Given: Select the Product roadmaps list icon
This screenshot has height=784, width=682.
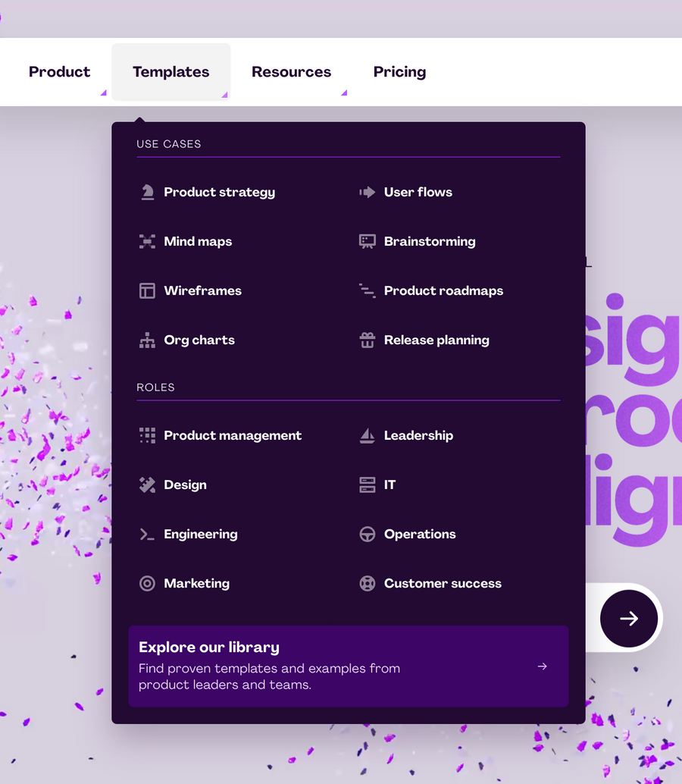Looking at the screenshot, I should coord(368,290).
